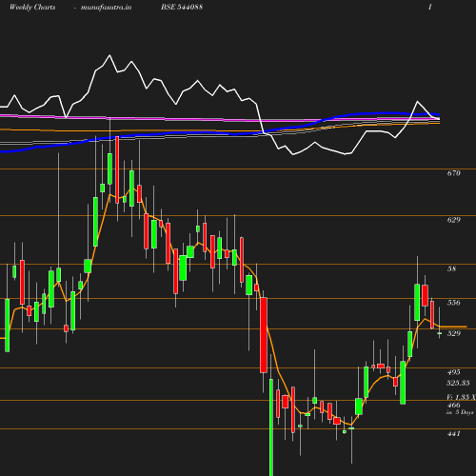Select the 466 price level label
This screenshot has width=476, height=476.
(453, 406)
